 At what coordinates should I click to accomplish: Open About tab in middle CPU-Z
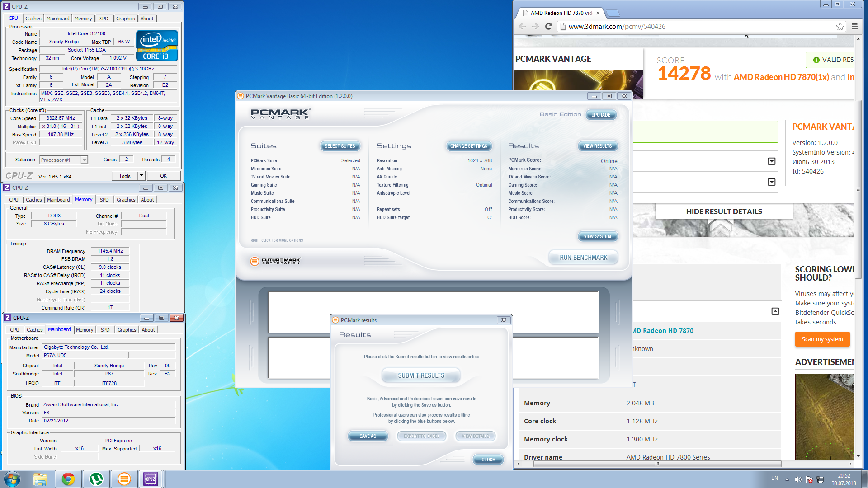(x=147, y=200)
